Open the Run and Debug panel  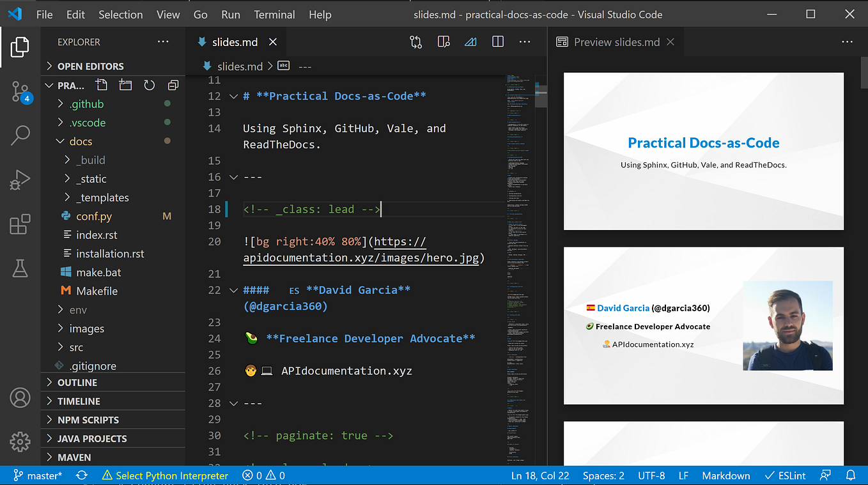(x=20, y=180)
